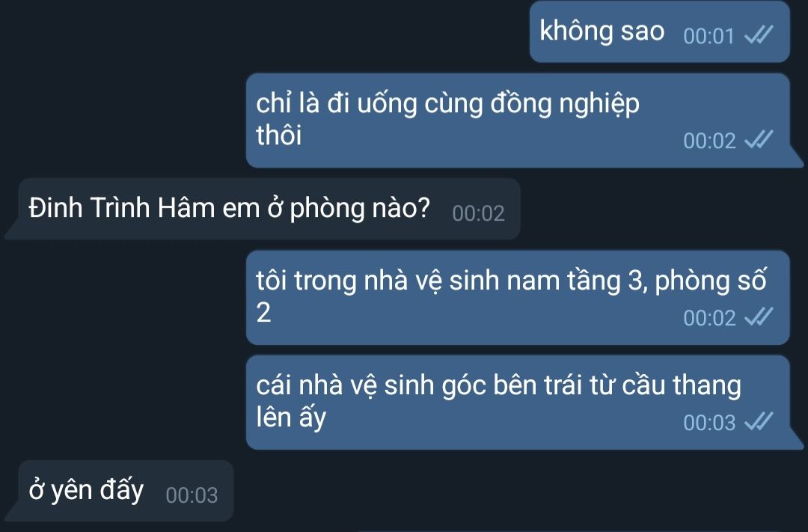This screenshot has height=532, width=808.
Task: Click the double-check icon beside 00:02 "thôi" message
Action: (759, 140)
